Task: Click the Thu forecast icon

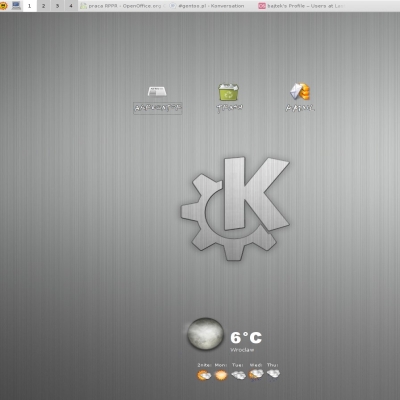Action: [x=273, y=374]
